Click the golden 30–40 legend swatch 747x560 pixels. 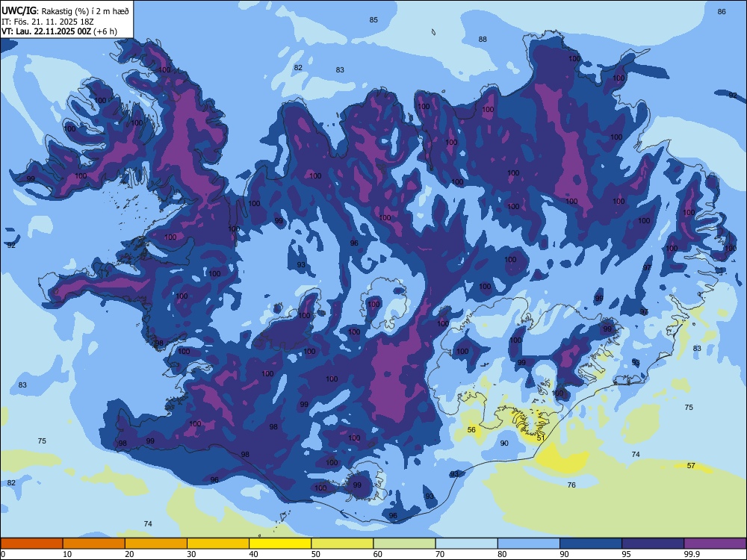point(218,544)
